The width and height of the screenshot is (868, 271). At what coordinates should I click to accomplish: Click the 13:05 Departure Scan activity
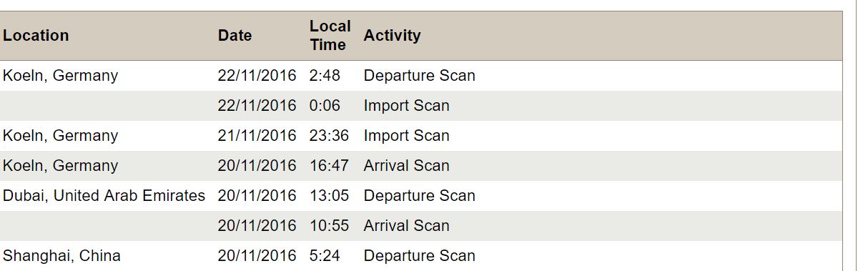419,196
